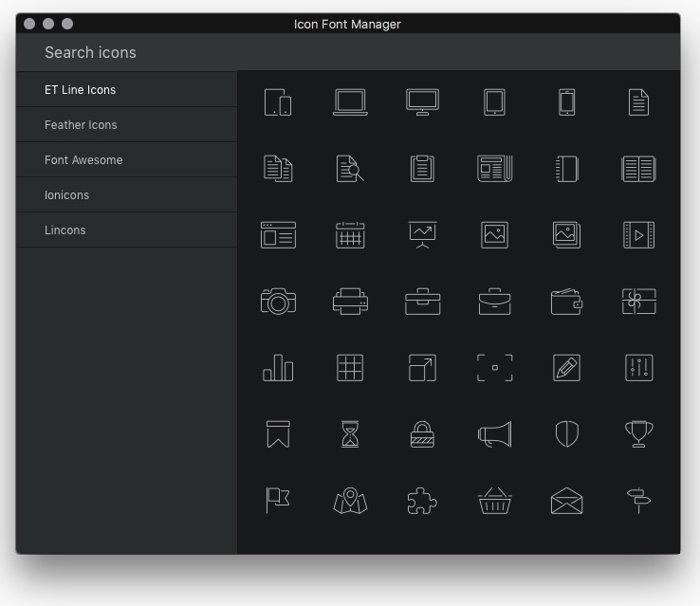Choose the clipboard icon
The image size is (700, 606).
[422, 169]
